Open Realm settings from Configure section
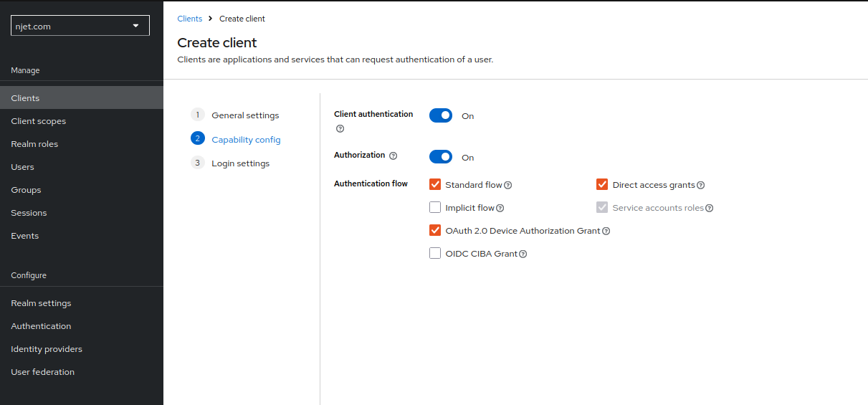This screenshot has height=405, width=868. pos(41,303)
